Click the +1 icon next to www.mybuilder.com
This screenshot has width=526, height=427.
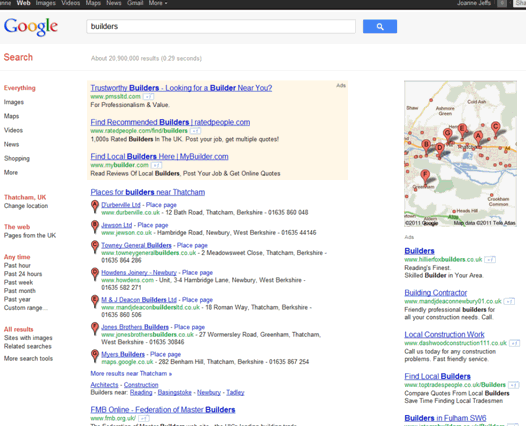156,165
